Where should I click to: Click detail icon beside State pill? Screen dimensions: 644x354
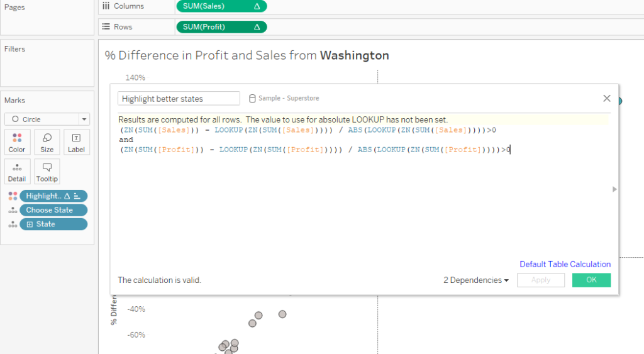[x=13, y=224]
